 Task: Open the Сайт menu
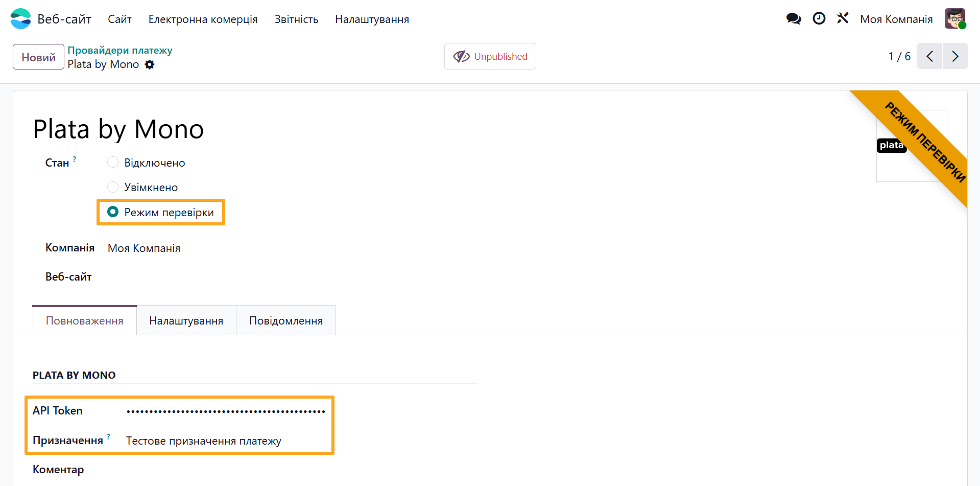119,19
